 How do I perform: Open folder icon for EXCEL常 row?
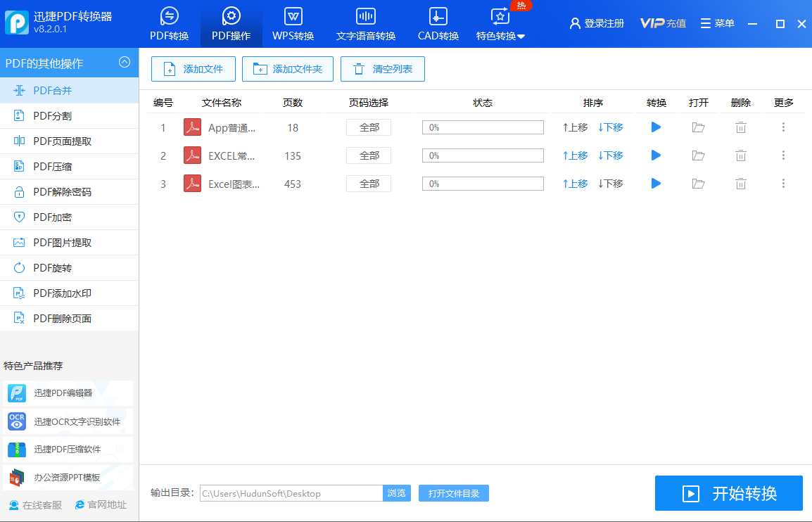point(699,155)
